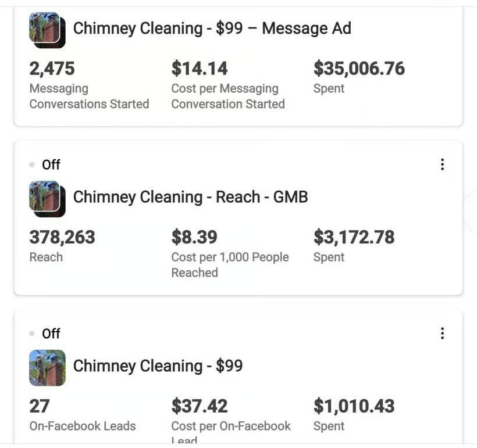
Task: Click the $1,010.43 spent amount
Action: [x=354, y=406]
